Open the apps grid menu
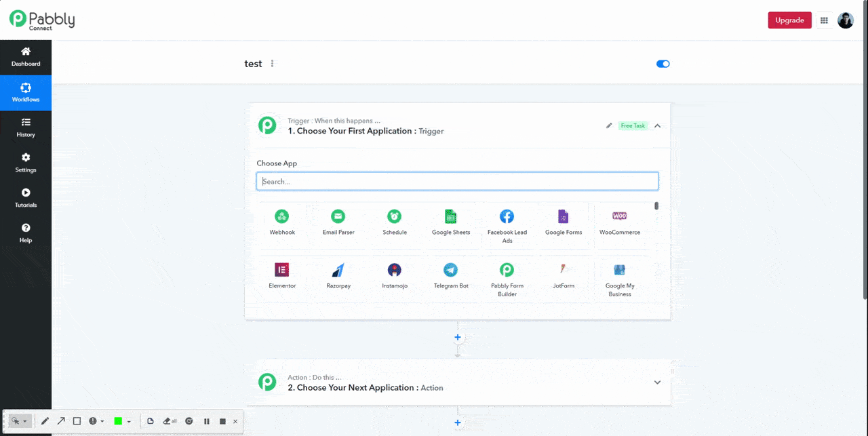Image resolution: width=868 pixels, height=436 pixels. pyautogui.click(x=825, y=20)
